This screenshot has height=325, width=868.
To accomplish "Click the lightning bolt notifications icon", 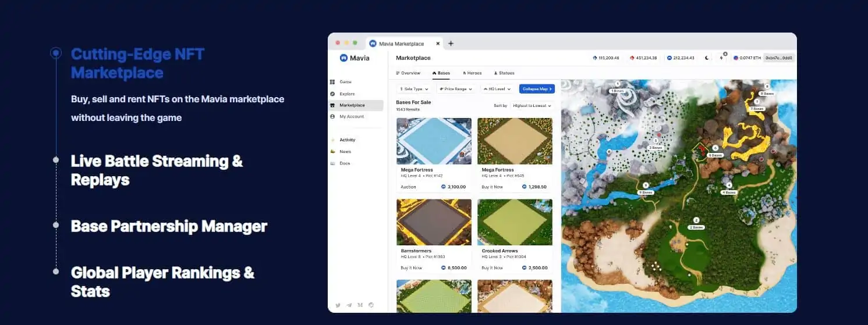I will [x=722, y=58].
